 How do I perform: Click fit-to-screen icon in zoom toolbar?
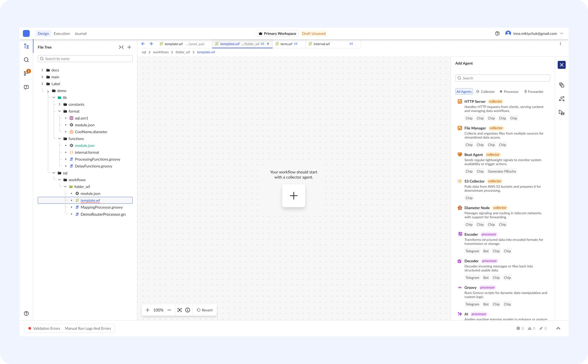click(180, 310)
